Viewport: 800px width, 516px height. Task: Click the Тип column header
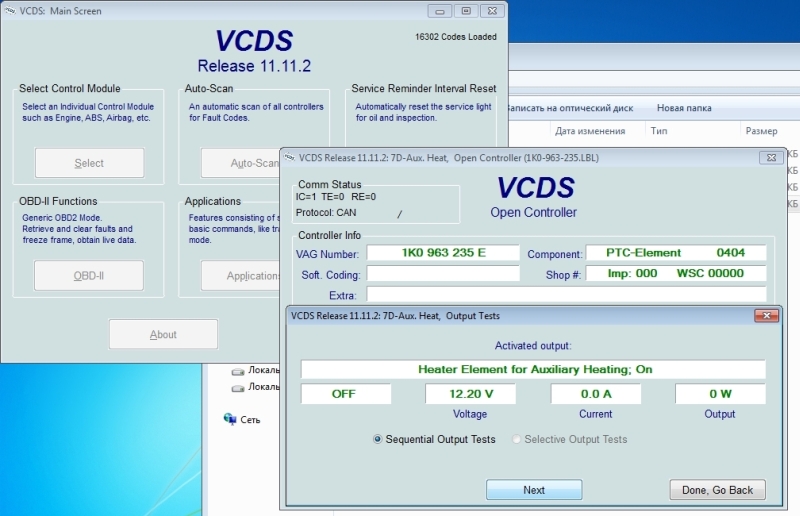click(660, 131)
